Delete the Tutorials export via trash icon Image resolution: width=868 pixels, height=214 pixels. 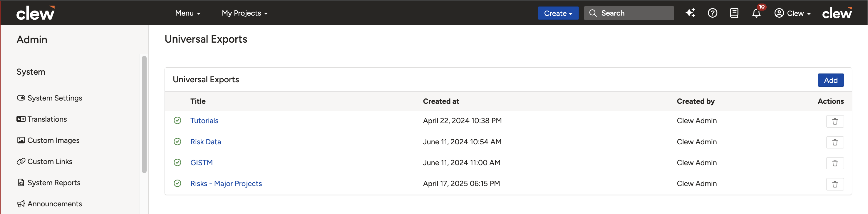[x=835, y=121]
